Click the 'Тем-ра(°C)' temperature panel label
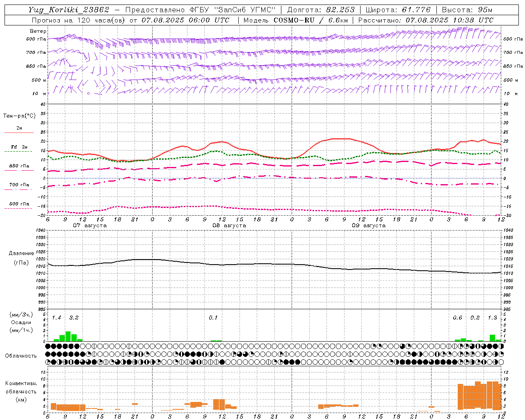 point(19,116)
